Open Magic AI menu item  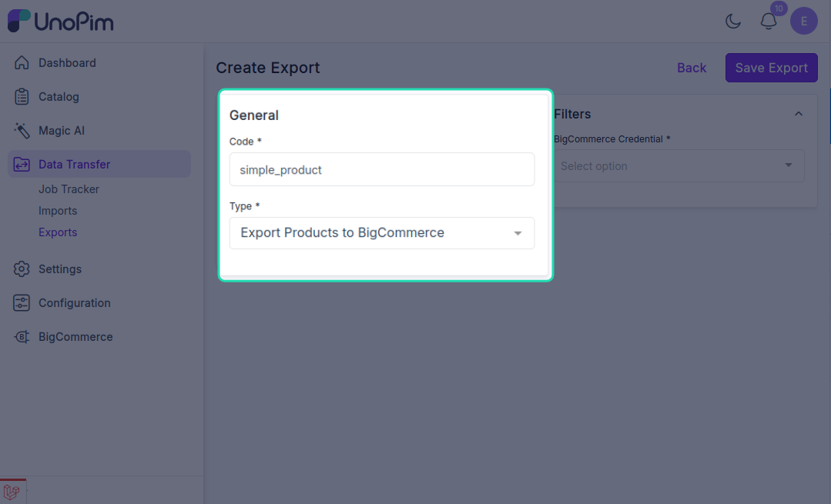coord(62,130)
